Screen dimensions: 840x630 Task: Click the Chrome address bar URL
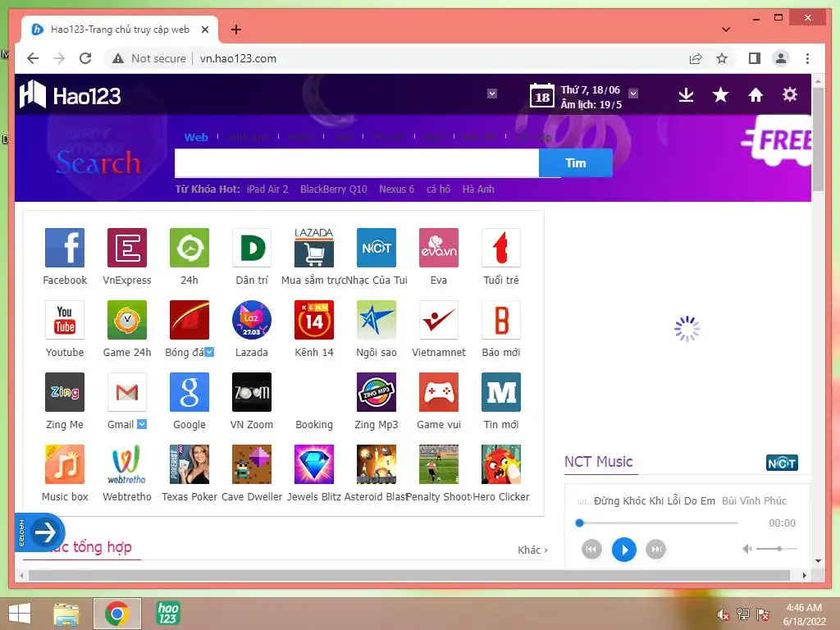coord(238,58)
